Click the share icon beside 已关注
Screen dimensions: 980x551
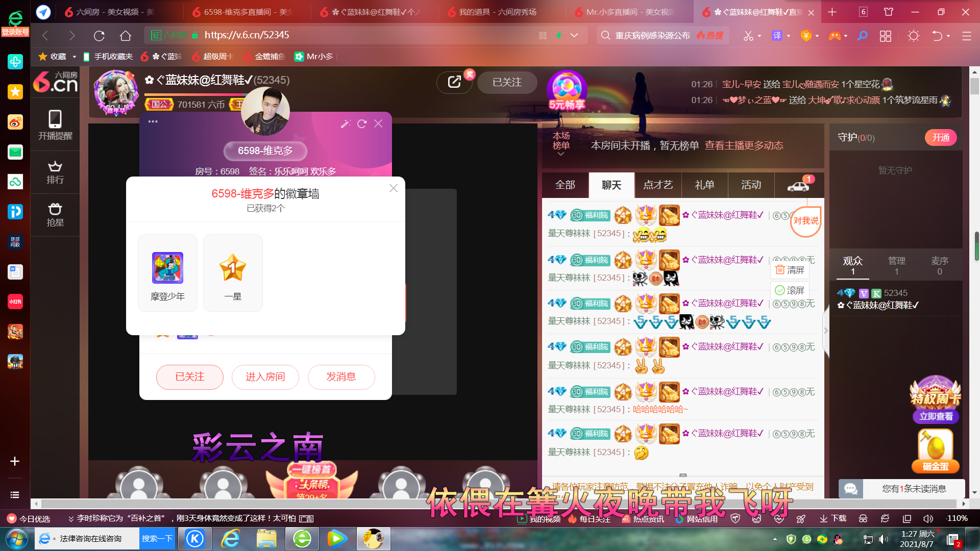pos(454,82)
